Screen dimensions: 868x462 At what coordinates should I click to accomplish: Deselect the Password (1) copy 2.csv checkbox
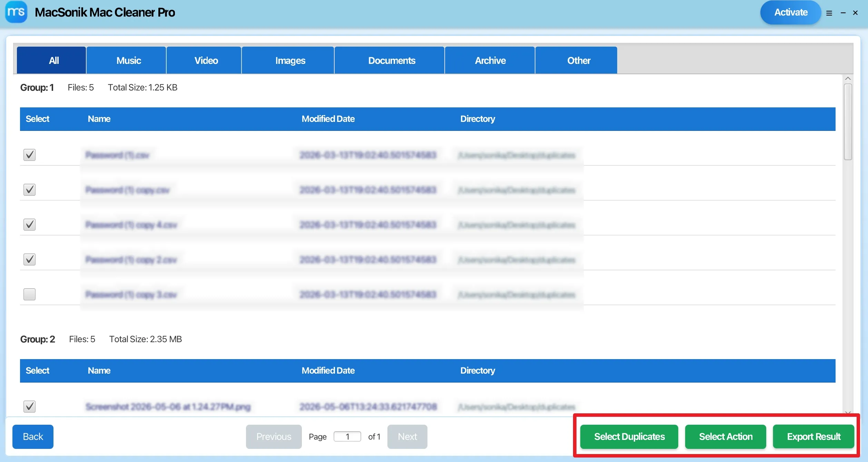(30, 259)
